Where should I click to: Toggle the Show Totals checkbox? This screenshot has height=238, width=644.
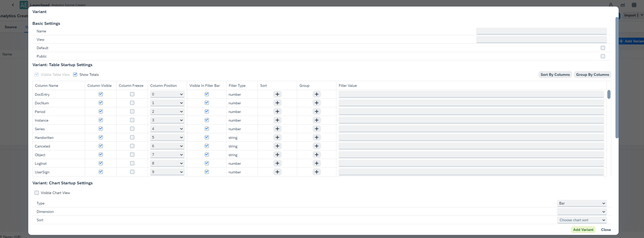[x=75, y=75]
